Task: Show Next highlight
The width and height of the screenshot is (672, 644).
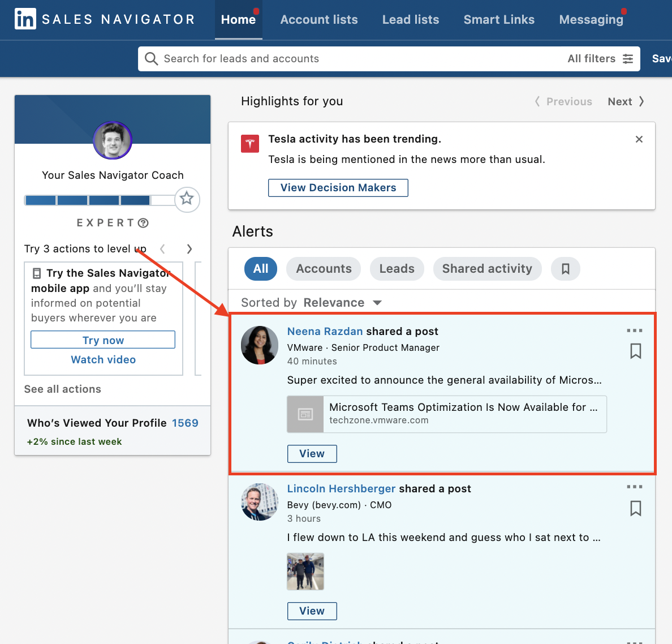Action: pos(626,102)
